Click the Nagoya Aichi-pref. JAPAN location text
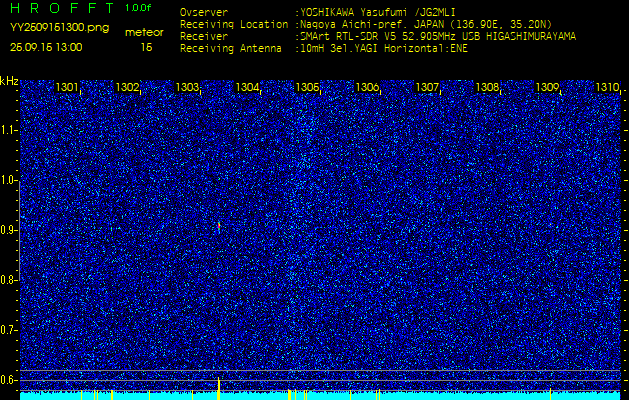 point(426,24)
